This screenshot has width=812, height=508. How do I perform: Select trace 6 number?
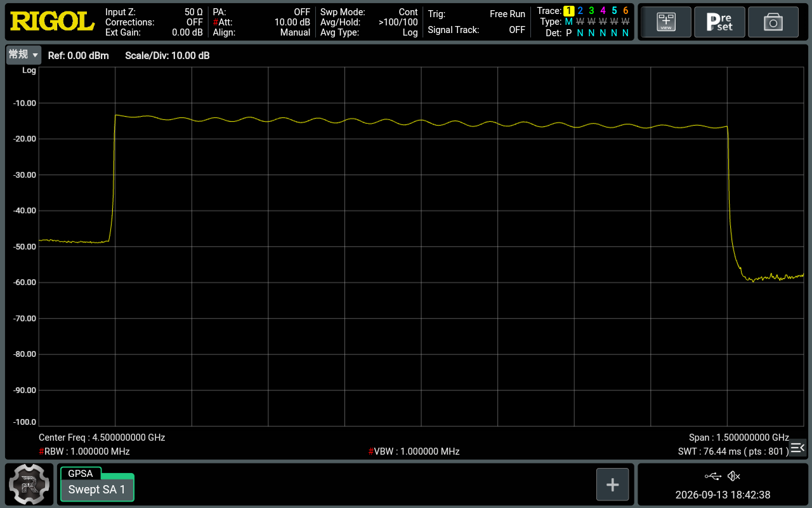pyautogui.click(x=625, y=11)
